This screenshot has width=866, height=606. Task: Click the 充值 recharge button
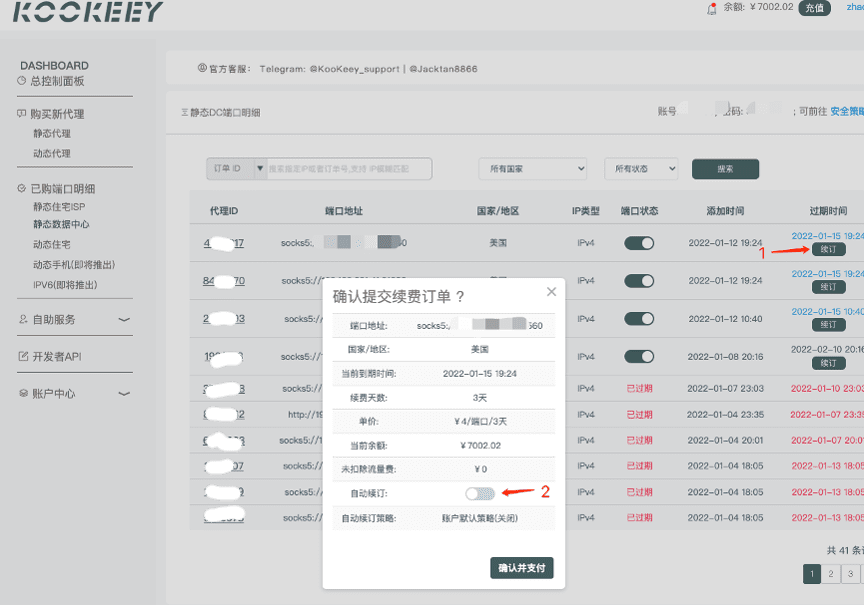[x=814, y=8]
